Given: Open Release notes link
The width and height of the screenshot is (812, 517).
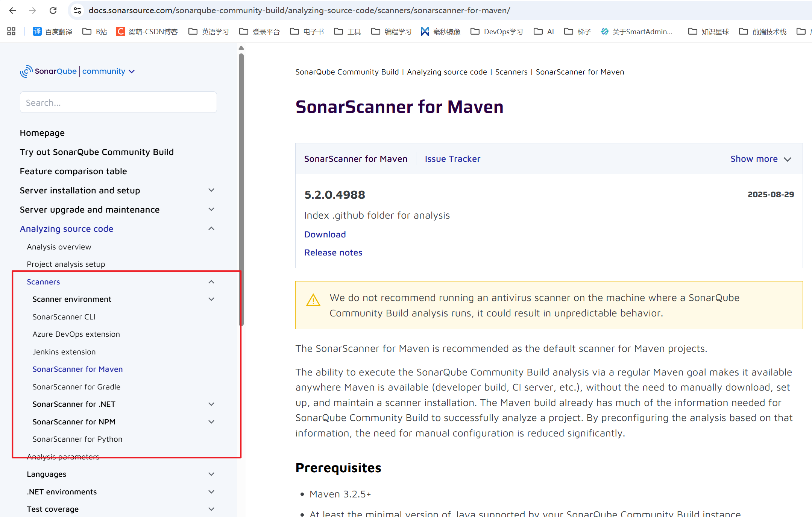Looking at the screenshot, I should click(x=333, y=252).
